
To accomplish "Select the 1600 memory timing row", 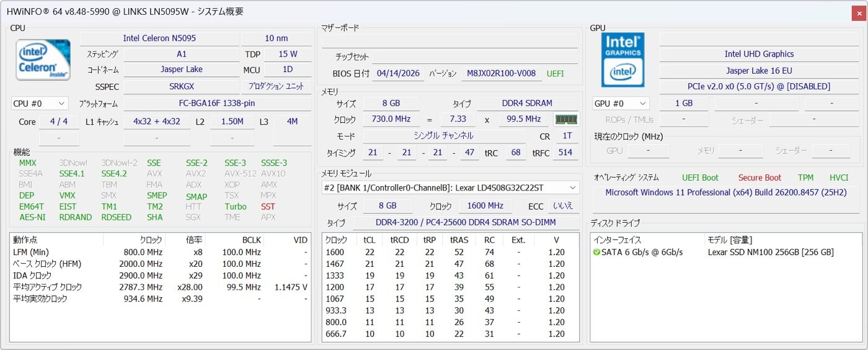I will (451, 252).
